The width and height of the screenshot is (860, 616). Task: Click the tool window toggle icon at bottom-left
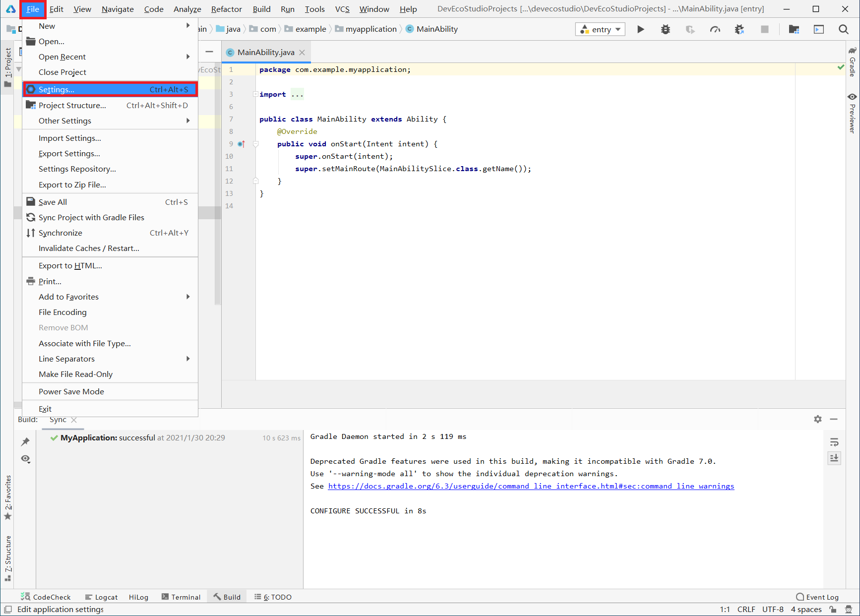(x=8, y=610)
